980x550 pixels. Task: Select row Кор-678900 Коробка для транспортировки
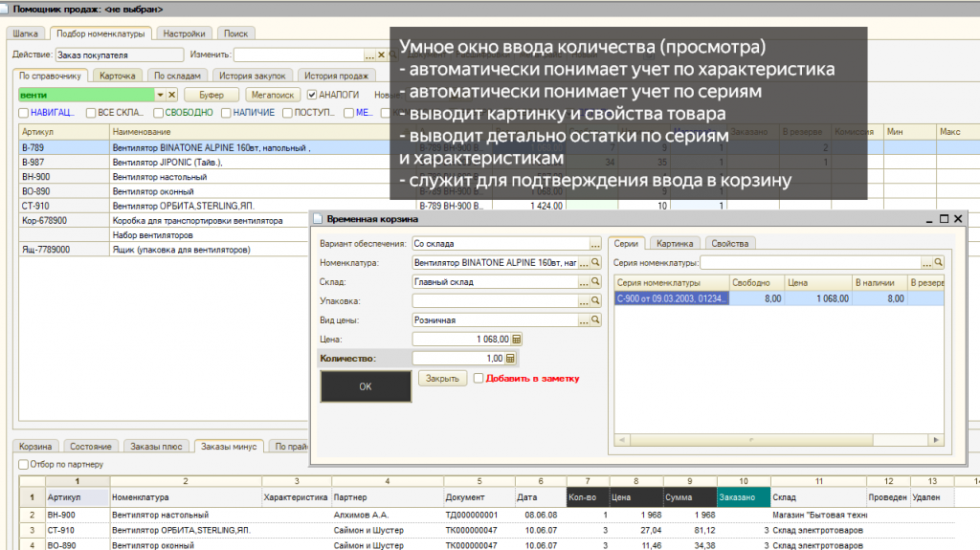coord(165,221)
